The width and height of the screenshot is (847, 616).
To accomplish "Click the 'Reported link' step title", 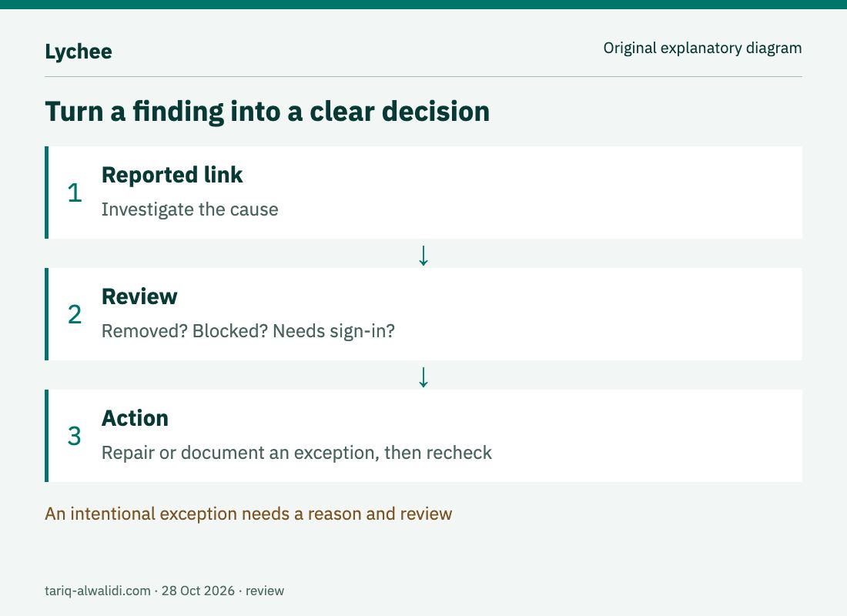I will tap(172, 175).
